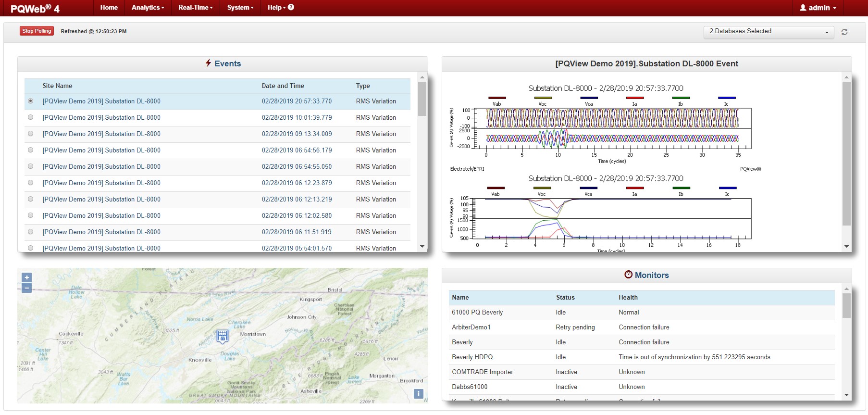Open the map info attribution button
Screen dimensions: 868x415
[419, 394]
